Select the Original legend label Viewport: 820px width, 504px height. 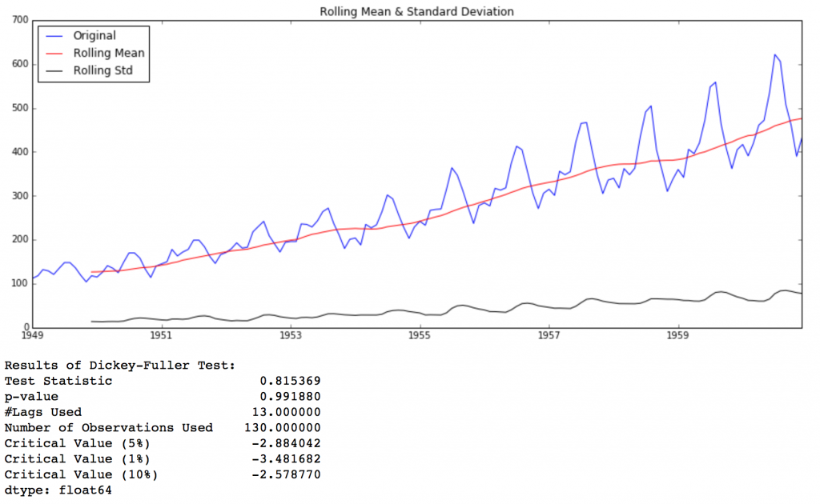(94, 35)
